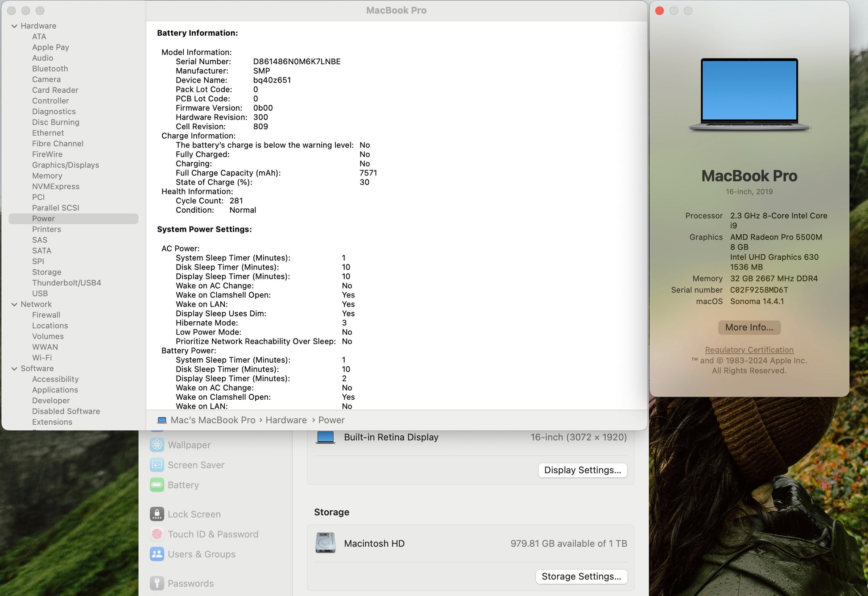Image resolution: width=868 pixels, height=596 pixels.
Task: Choose Wi-Fi under Network
Action: tap(42, 358)
